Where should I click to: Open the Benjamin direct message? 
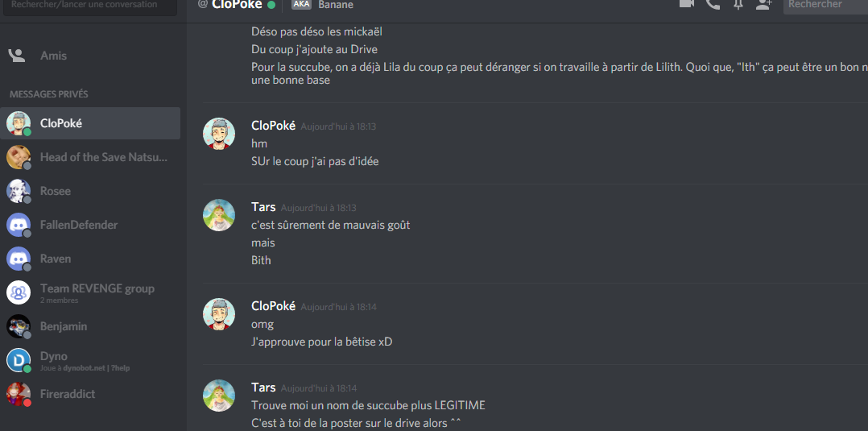90,326
